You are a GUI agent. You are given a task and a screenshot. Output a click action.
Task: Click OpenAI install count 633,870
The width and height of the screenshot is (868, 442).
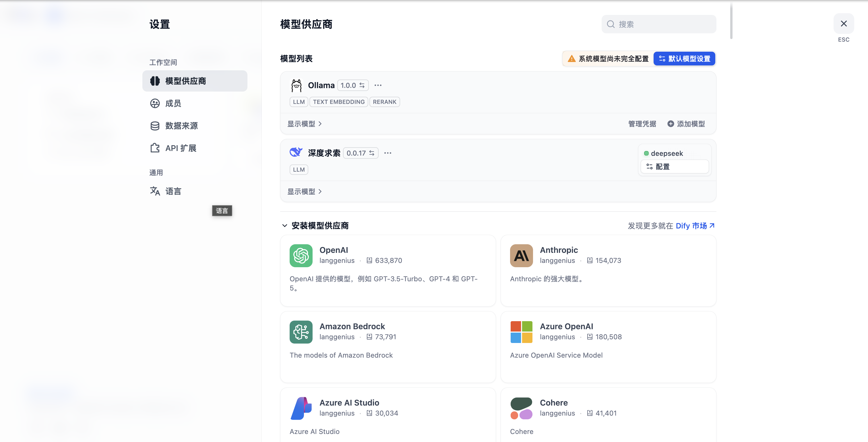point(389,260)
